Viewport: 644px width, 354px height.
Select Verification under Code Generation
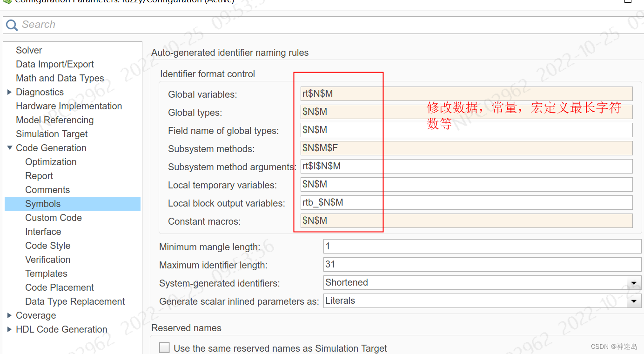(x=48, y=260)
